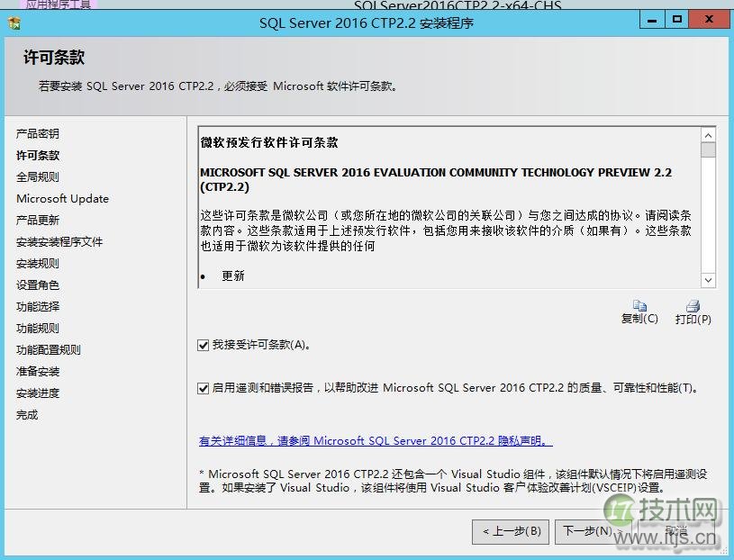Click the '微软预发行软件许可条款' heading in license text
Viewport: 734px width, 560px height.
coord(269,142)
